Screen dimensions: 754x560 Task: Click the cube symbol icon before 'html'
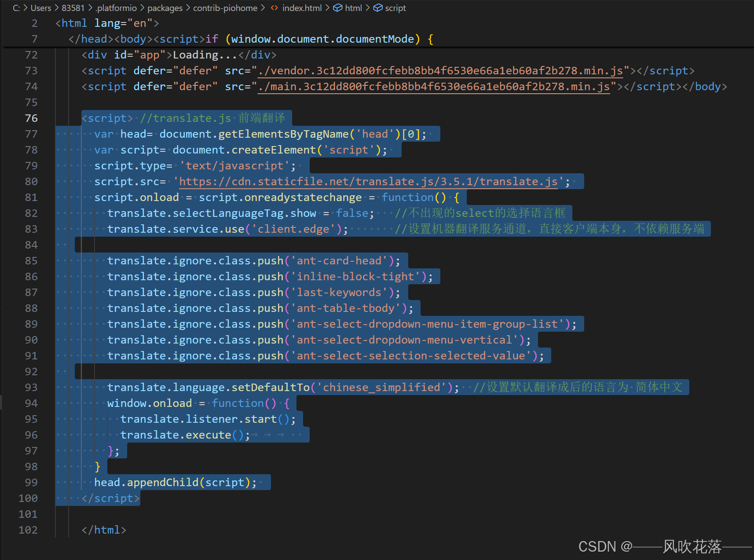point(337,8)
